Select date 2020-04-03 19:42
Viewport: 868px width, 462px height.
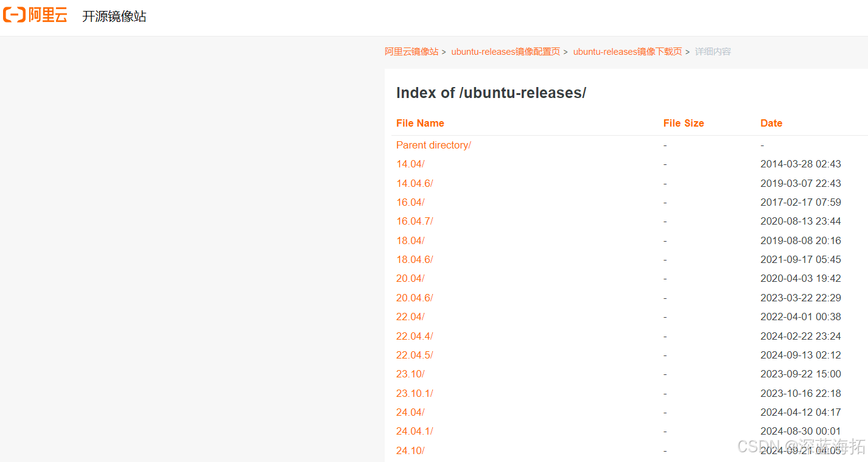tap(800, 278)
